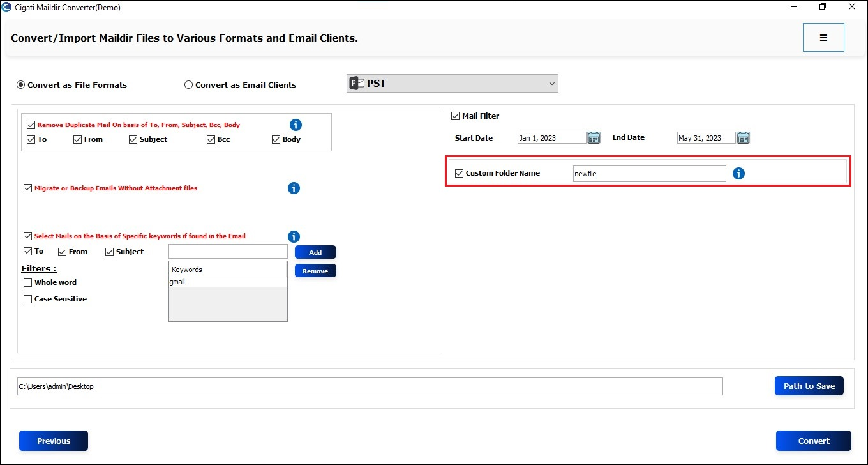Click the Cigati app logo in title bar
The image size is (868, 465).
7,8
